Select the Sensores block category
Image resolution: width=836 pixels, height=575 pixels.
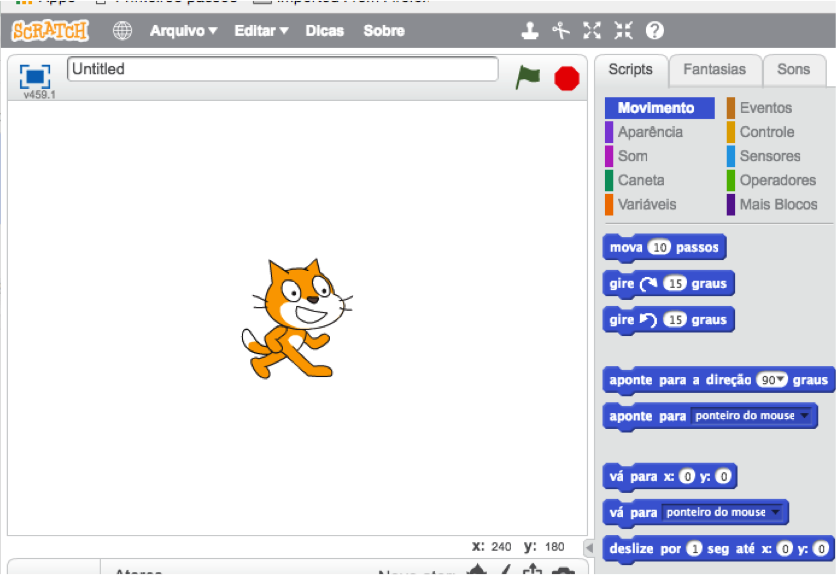coord(764,156)
